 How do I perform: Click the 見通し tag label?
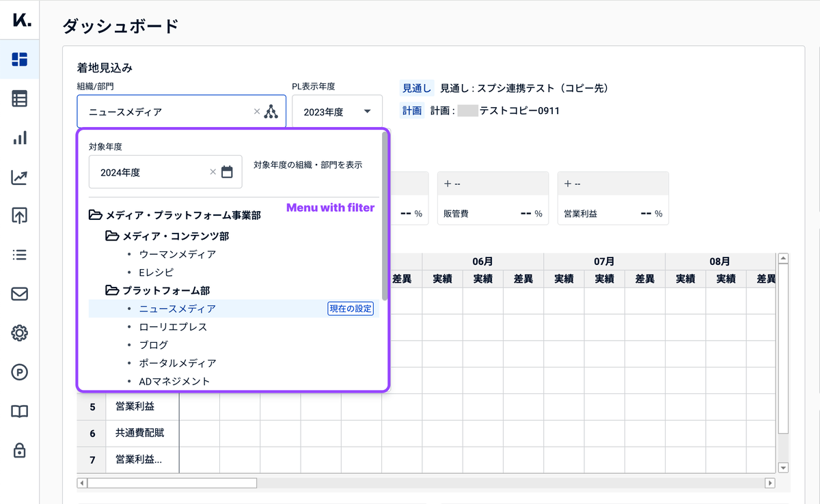tap(416, 88)
